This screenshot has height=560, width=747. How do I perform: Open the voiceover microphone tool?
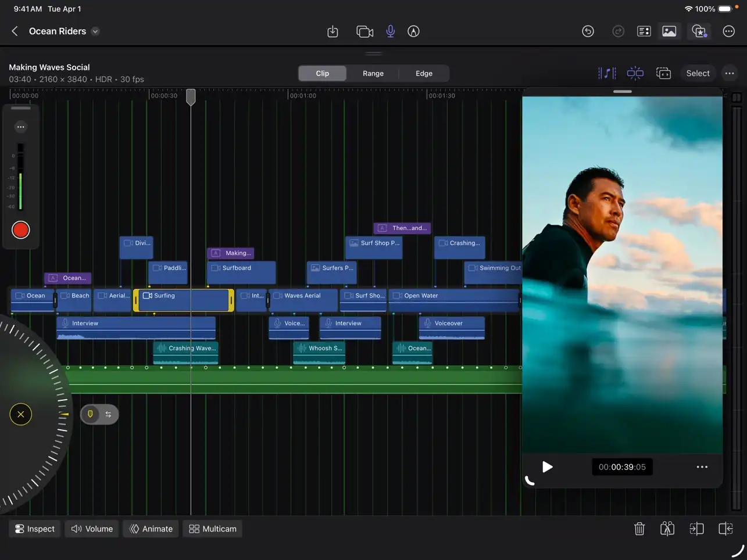pyautogui.click(x=390, y=31)
